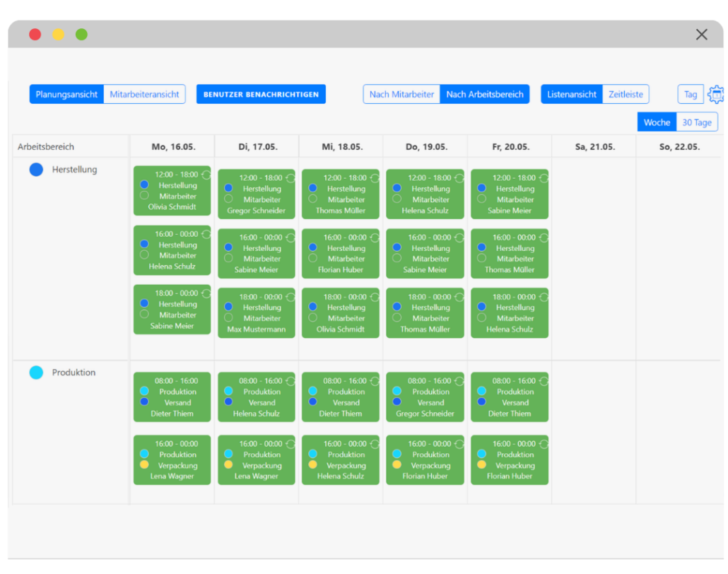
Task: Click repeat icon on Thomas Müller Friday 16:00 shift
Action: pos(544,238)
